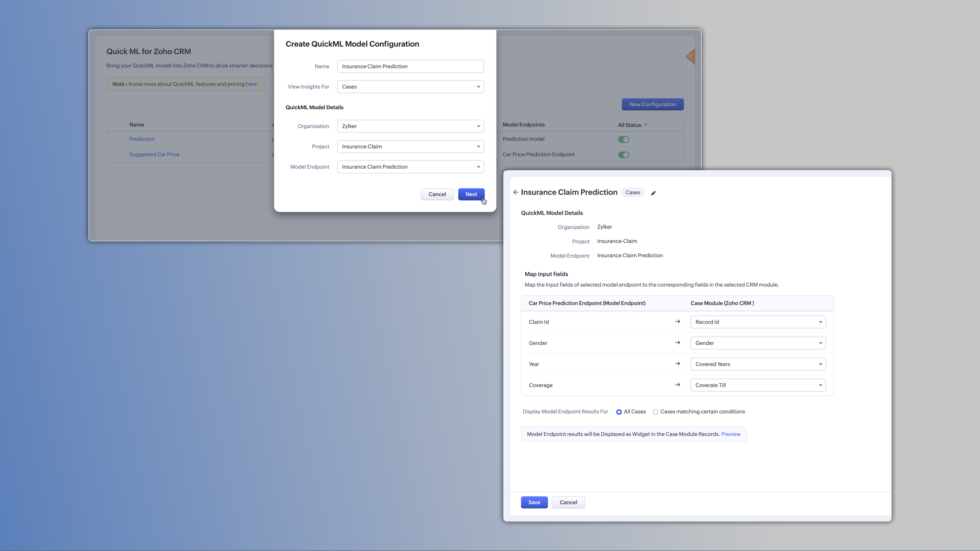Open the Record Id mapping dropdown

pos(758,322)
